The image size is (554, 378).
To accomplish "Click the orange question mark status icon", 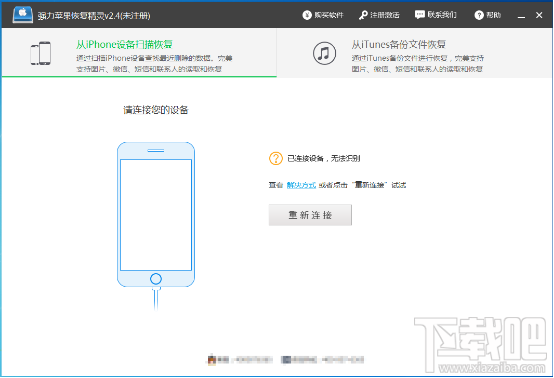I will [x=276, y=158].
